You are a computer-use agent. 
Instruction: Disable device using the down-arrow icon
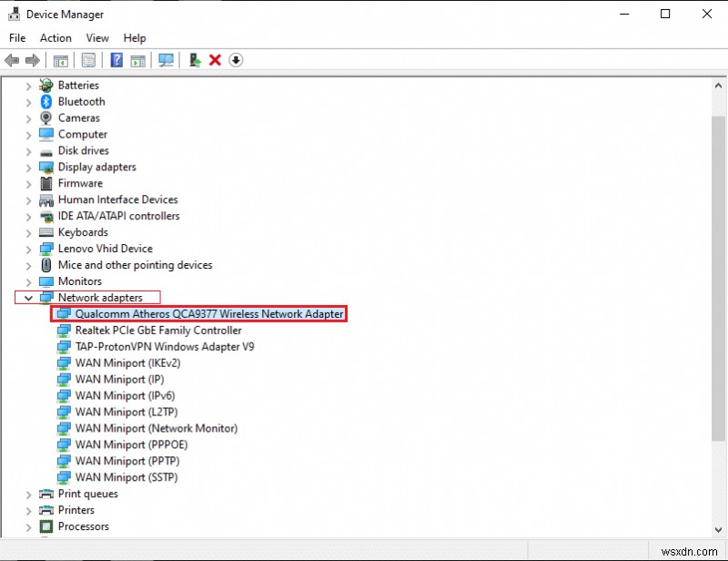[236, 60]
